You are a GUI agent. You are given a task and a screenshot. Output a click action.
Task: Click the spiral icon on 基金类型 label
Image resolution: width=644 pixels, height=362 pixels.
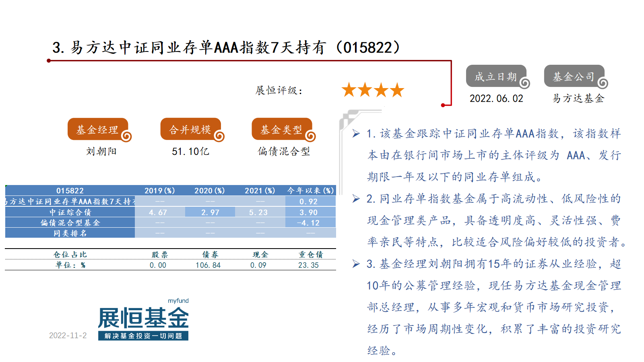pyautogui.click(x=310, y=137)
